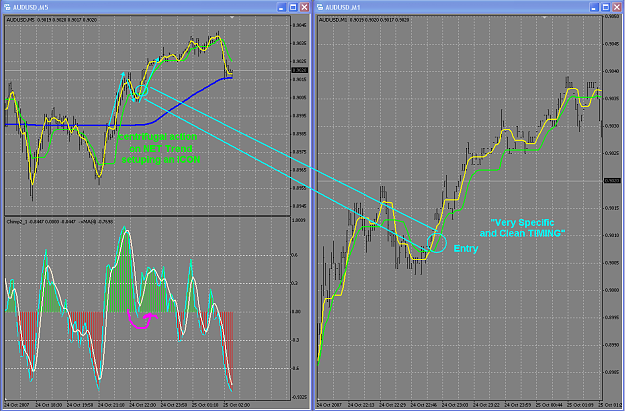Screen dimensions: 625x411
Task: Click the chart shift triangle in M5 chart
Action: tap(232, 18)
